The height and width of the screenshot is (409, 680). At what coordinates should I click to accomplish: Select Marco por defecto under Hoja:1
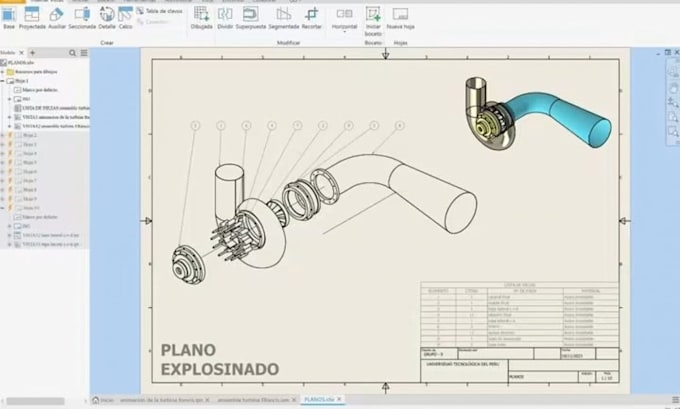click(36, 90)
